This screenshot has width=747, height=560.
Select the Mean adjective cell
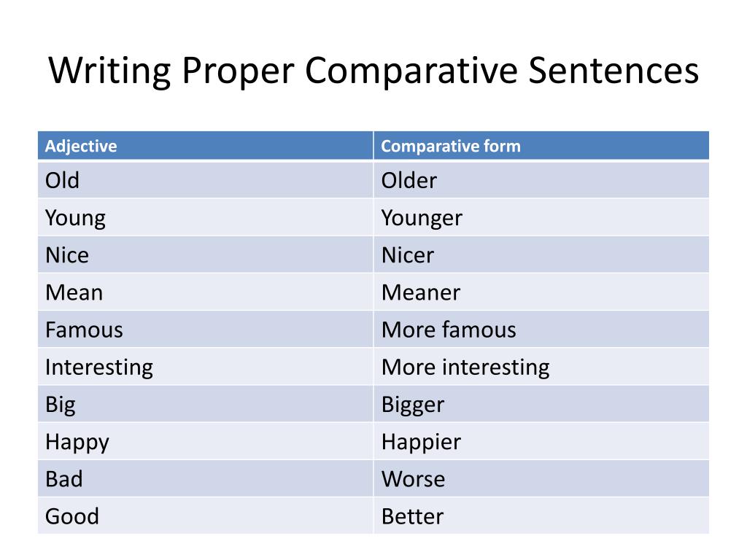[205, 292]
